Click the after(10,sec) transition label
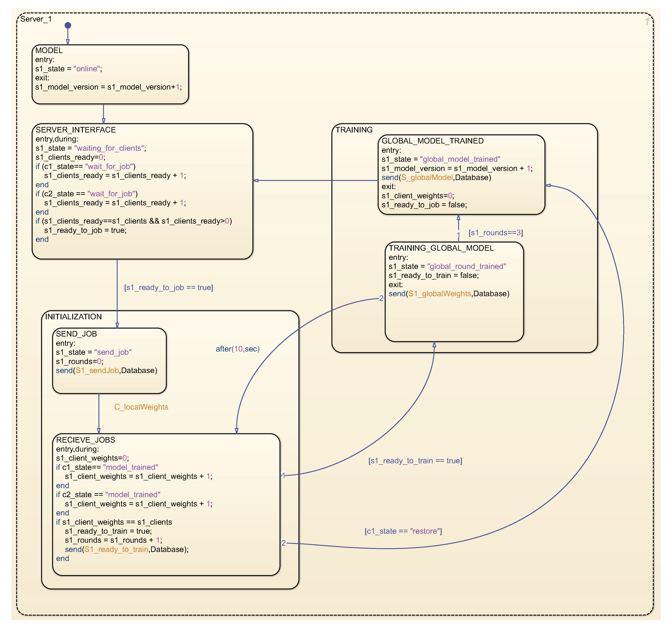 pyautogui.click(x=238, y=349)
